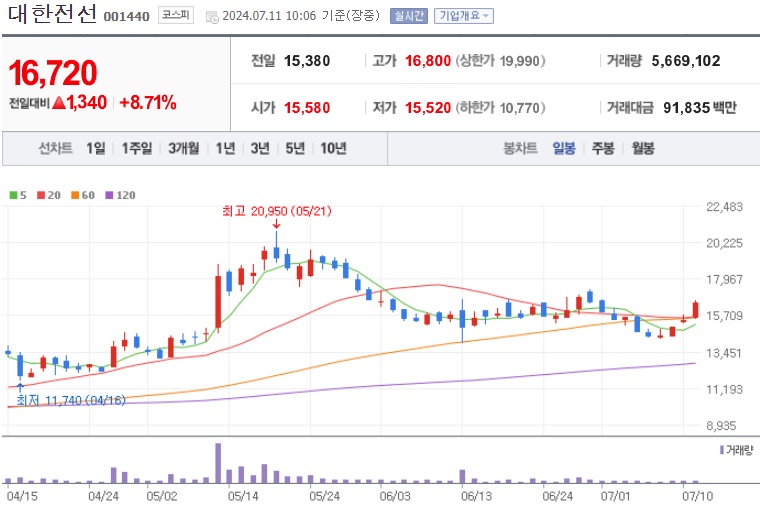Select the 1년 line chart tab
Image resolution: width=760 pixels, height=510 pixels.
225,148
